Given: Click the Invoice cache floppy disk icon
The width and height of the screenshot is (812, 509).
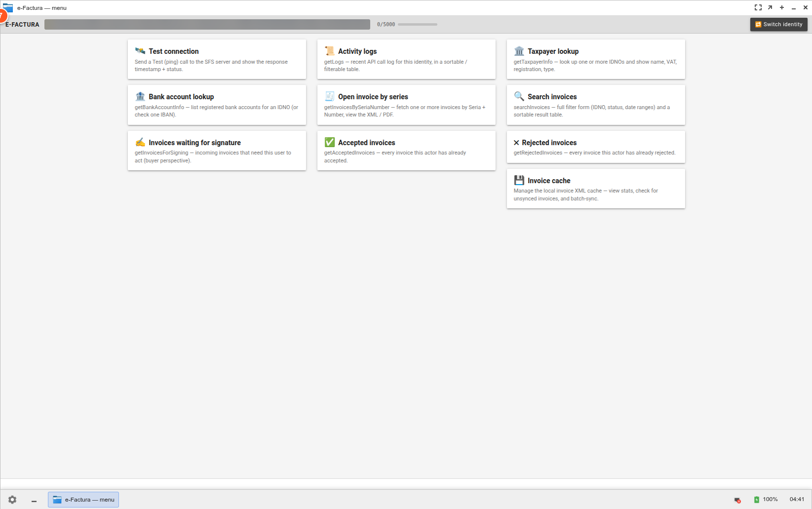Looking at the screenshot, I should tap(519, 180).
